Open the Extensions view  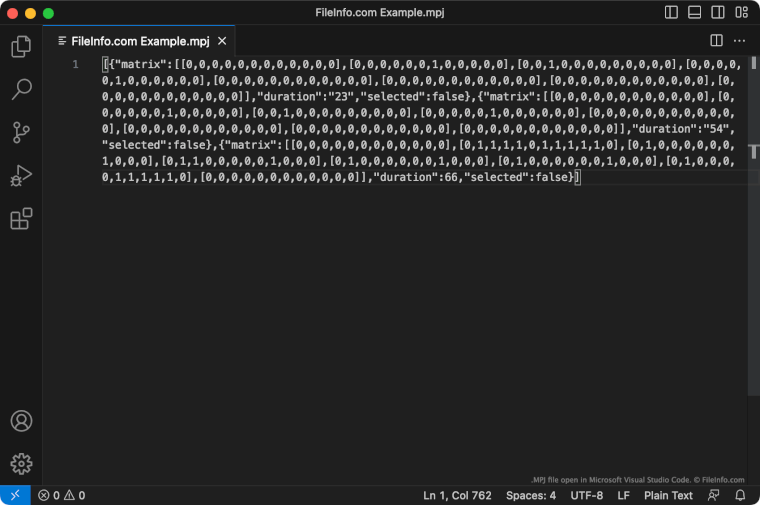click(21, 219)
